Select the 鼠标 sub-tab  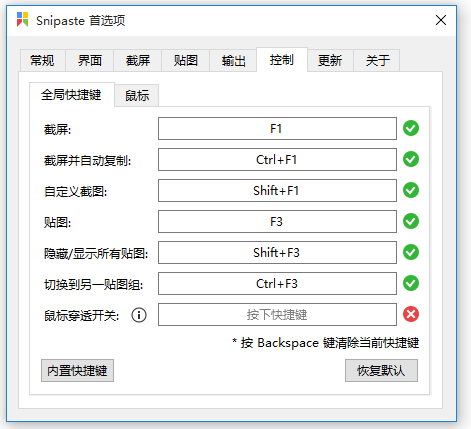tap(137, 96)
